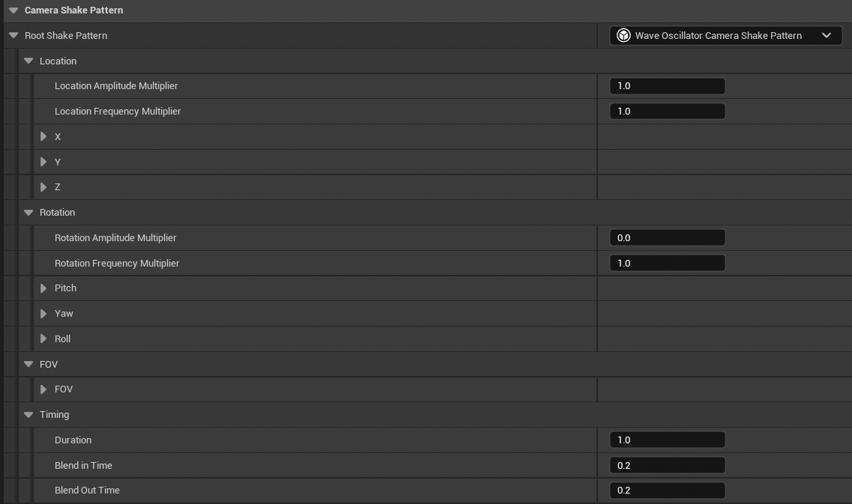
Task: Click the Duration value field
Action: tap(667, 440)
